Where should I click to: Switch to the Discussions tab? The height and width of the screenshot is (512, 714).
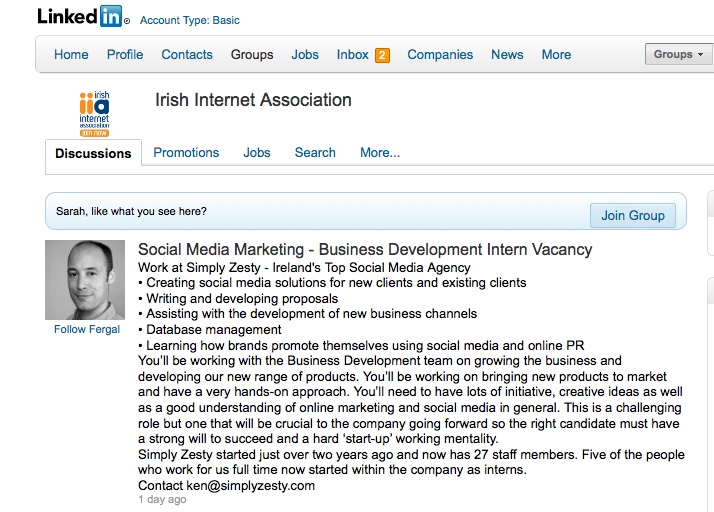(93, 154)
